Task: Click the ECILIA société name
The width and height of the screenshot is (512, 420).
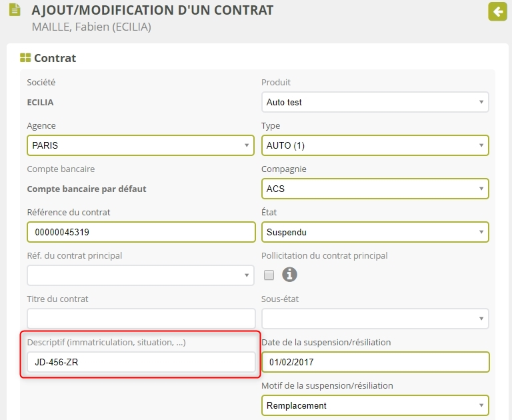Action: [40, 103]
